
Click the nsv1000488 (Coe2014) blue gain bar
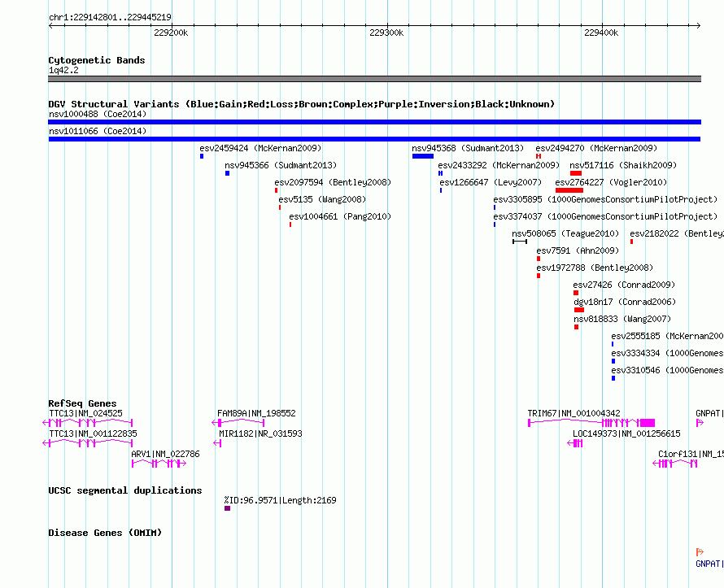[374, 122]
